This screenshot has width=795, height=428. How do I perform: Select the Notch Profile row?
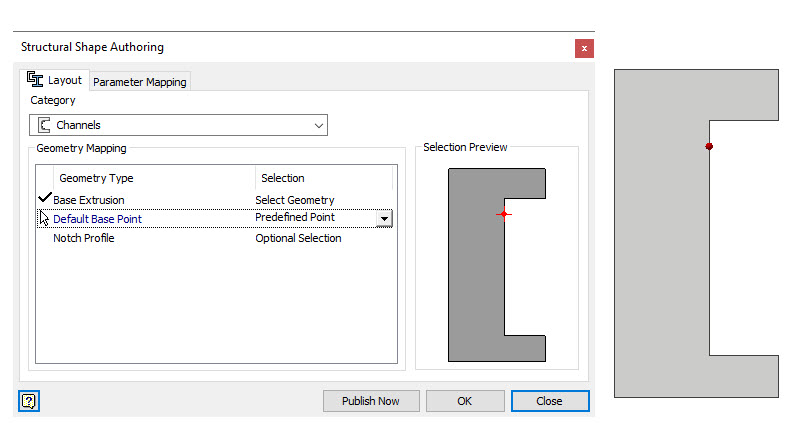point(214,238)
